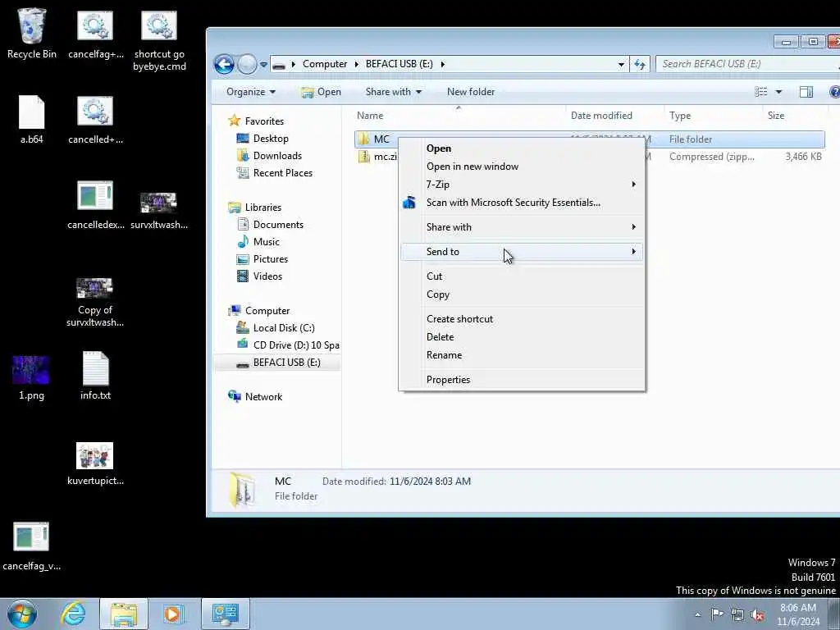
Task: Click the Favorites star heading
Action: coord(263,121)
